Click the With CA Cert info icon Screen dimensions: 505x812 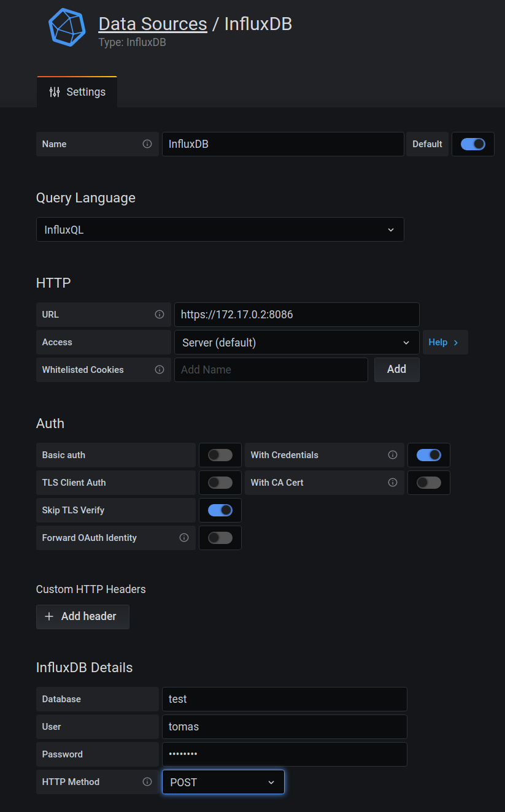[392, 482]
